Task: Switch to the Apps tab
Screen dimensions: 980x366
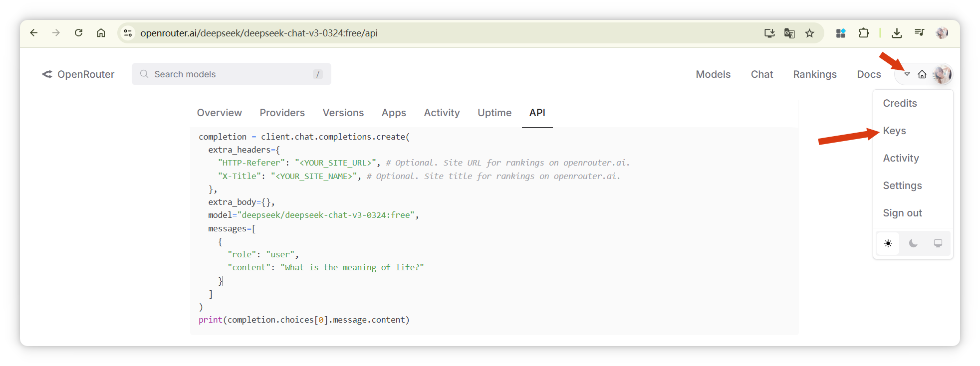Action: click(394, 113)
